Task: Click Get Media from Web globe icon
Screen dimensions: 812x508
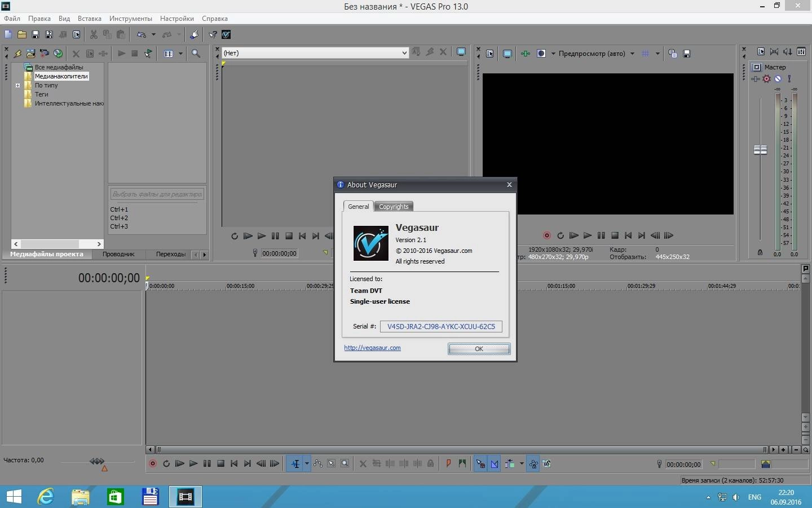Action: coord(58,54)
